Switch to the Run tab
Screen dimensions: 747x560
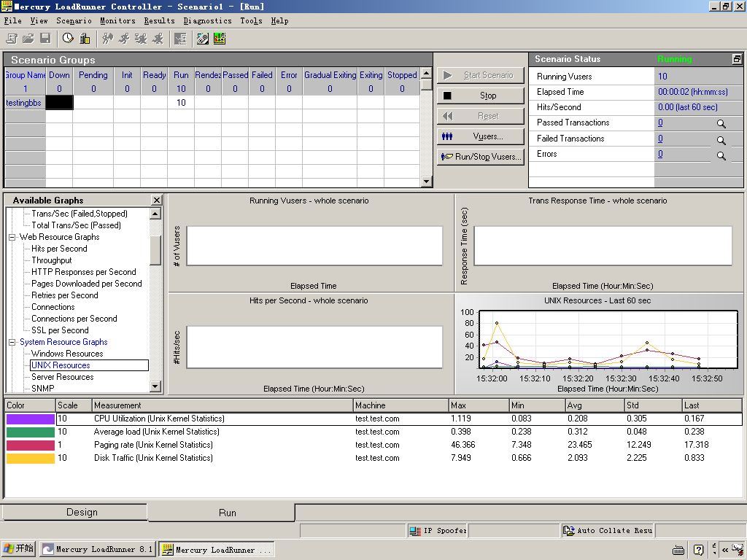(221, 513)
